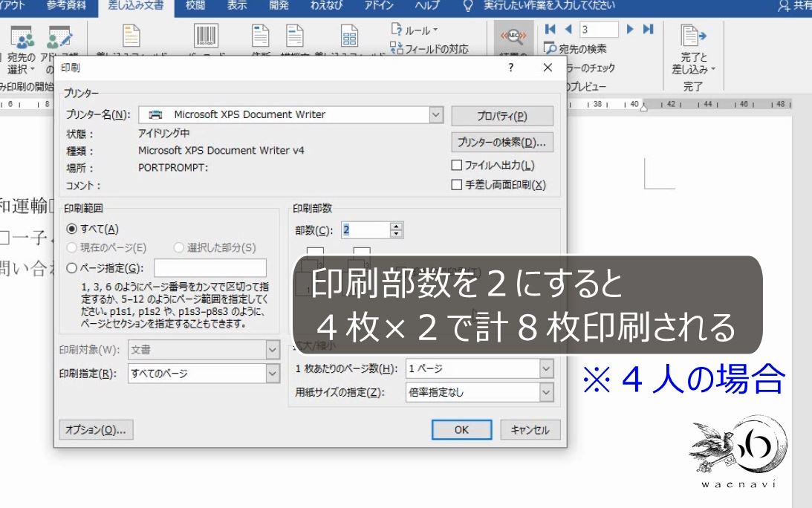Image resolution: width=812 pixels, height=508 pixels.
Task: Click the lightbulb tell-me icon
Action: pos(467,6)
